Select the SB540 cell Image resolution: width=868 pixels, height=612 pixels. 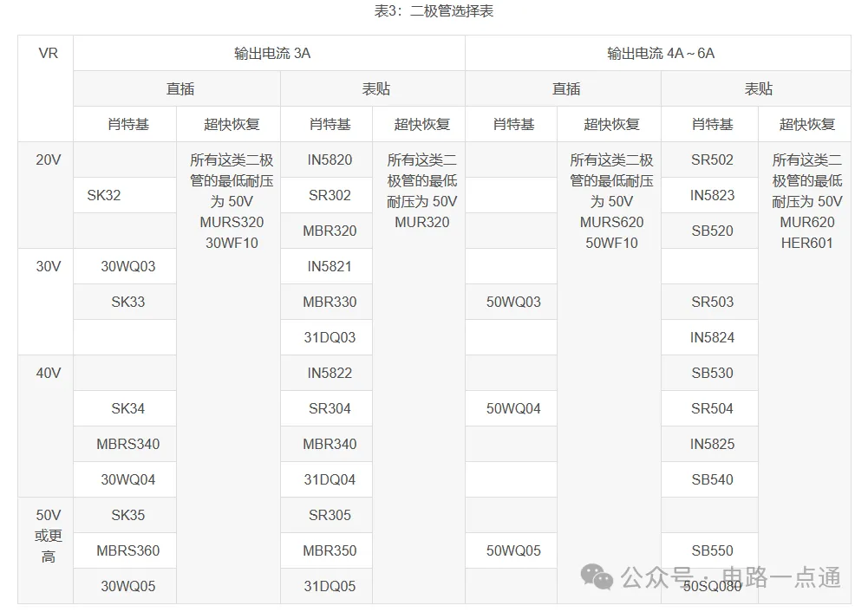(709, 479)
